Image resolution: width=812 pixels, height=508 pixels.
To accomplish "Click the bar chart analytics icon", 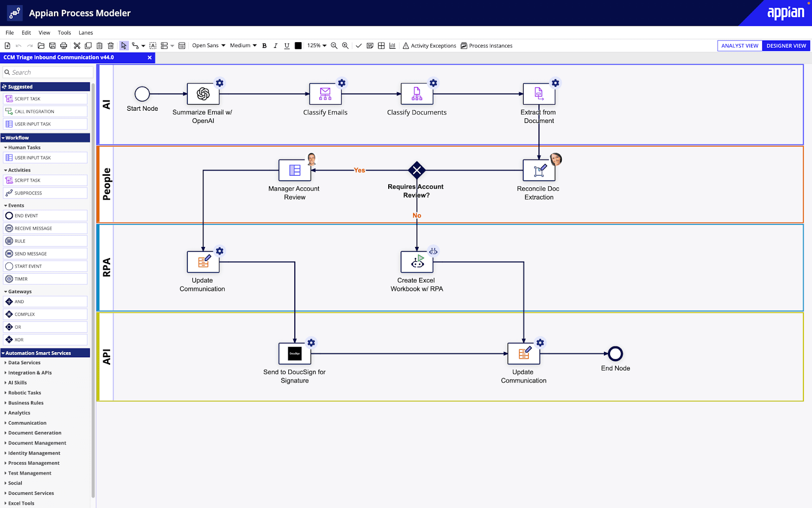I will point(392,46).
